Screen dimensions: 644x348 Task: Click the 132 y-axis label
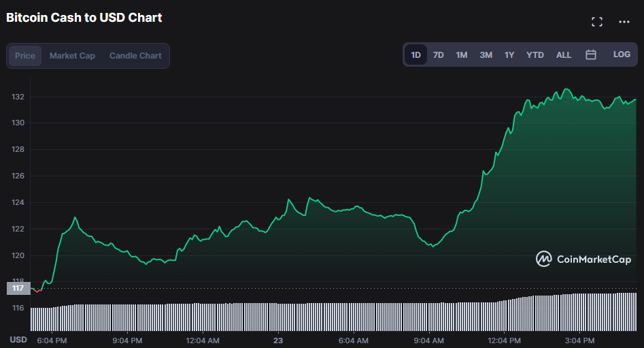pos(18,97)
